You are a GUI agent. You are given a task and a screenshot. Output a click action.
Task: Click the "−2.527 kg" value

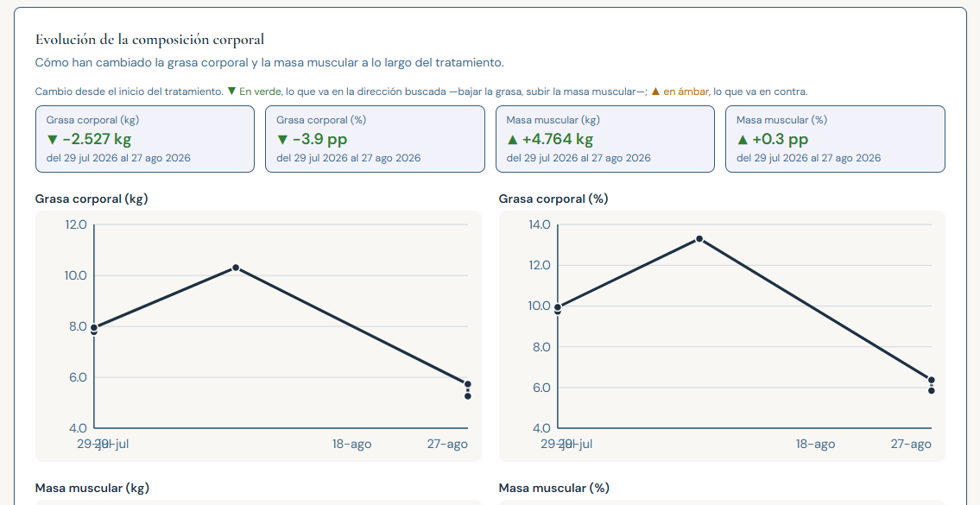[x=97, y=139]
